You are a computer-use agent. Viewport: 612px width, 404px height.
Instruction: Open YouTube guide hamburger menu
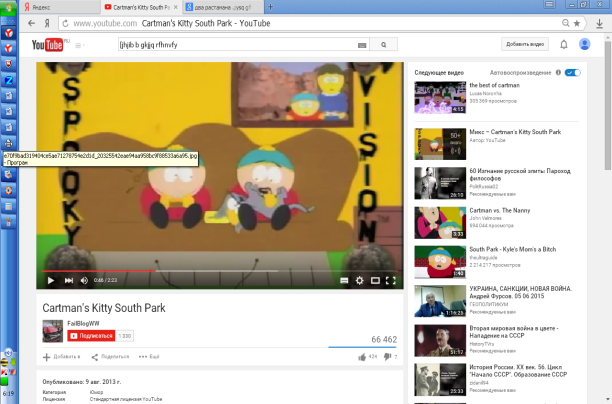tap(79, 45)
